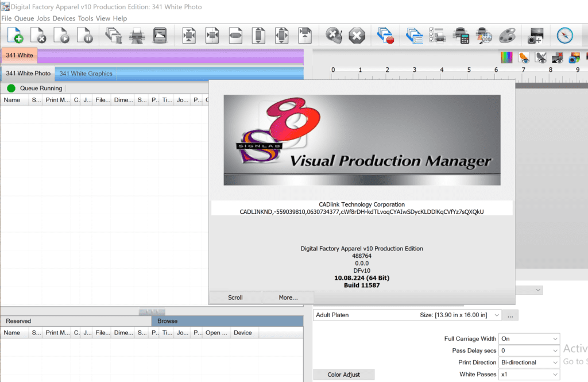Open the Pass Delay secs dropdown
The height and width of the screenshot is (382, 588).
529,350
